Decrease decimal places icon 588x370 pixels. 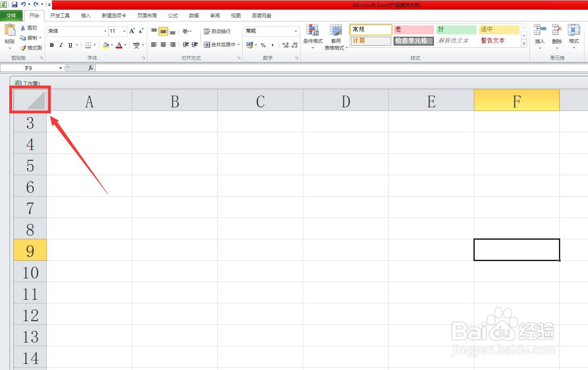(x=295, y=45)
